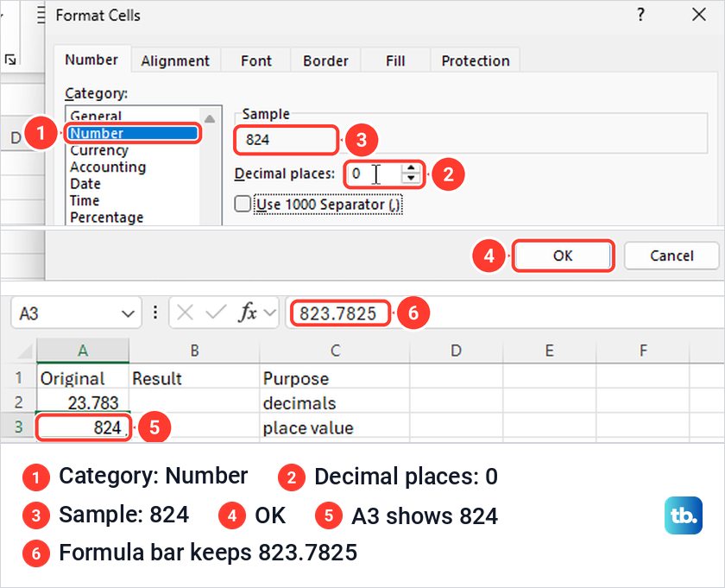Viewport: 725px width, 588px height.
Task: Enable Use 1000 Separator checkbox
Action: tap(243, 204)
